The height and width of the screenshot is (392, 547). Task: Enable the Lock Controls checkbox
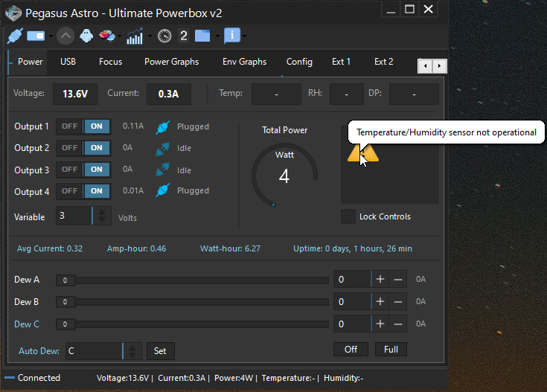(348, 216)
